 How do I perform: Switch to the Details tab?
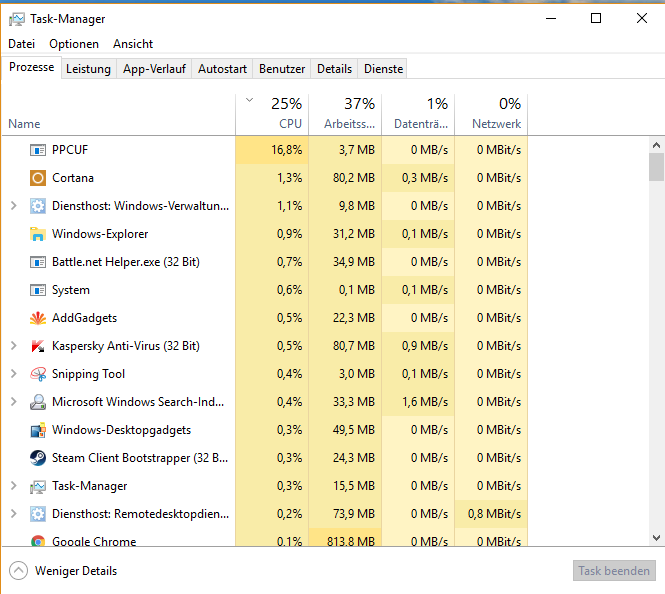(334, 69)
